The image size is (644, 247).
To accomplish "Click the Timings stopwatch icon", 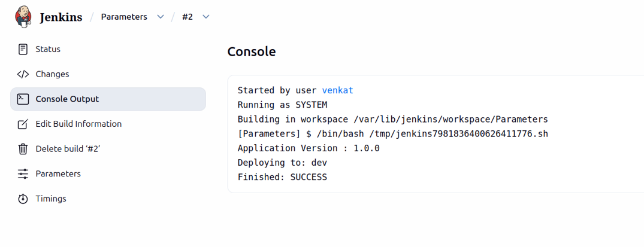I will (23, 199).
